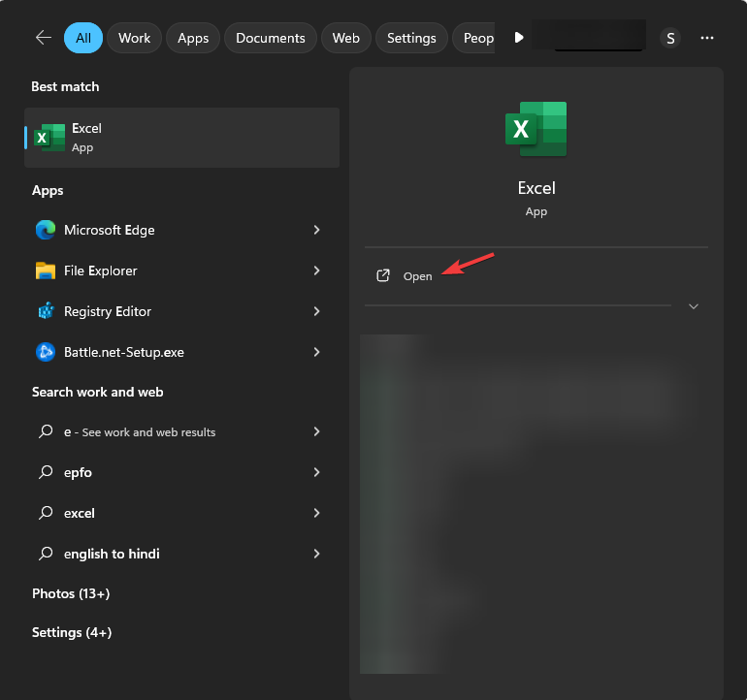Open the Photos (13+) results group
This screenshot has width=747, height=700.
pyautogui.click(x=71, y=593)
